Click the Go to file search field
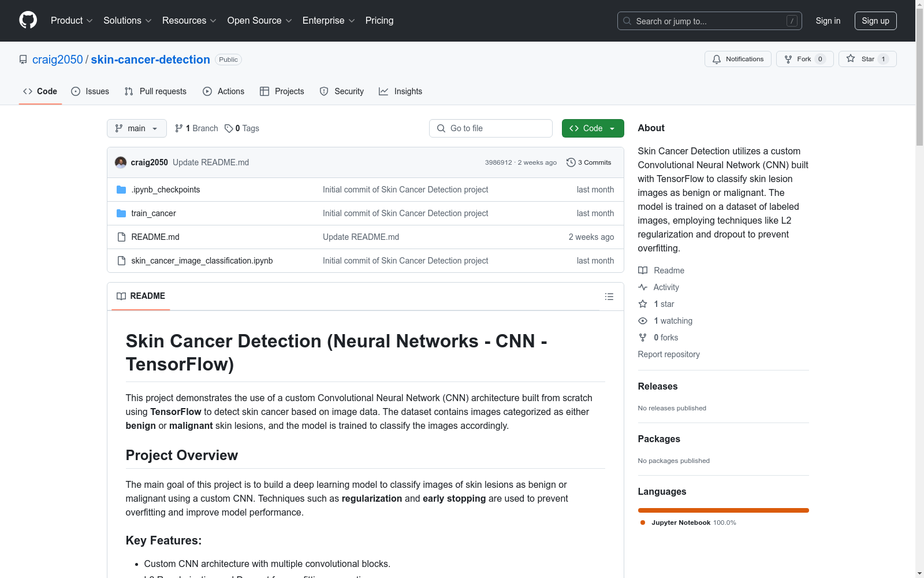924x578 pixels. tap(491, 128)
